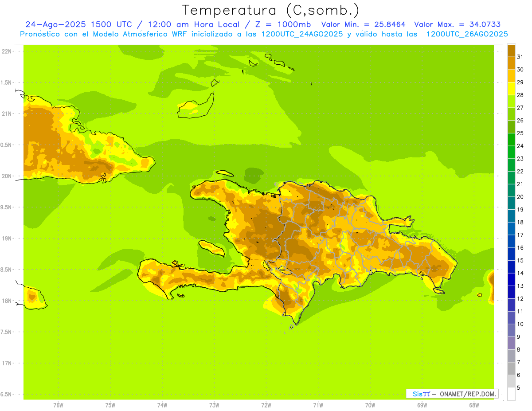Click the '9.5N' latitude label
532x411 pixels.
pos(7,207)
